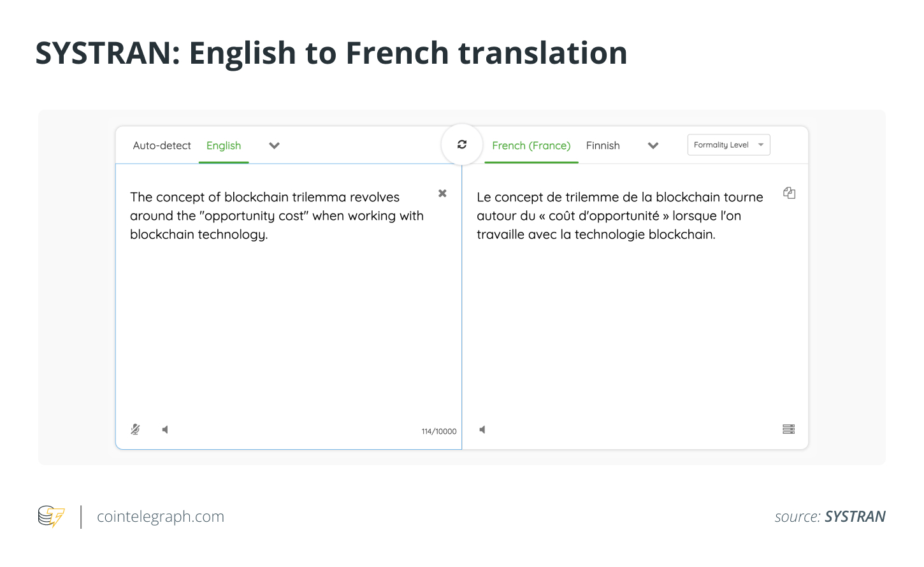Click the 114/10000 character counter

point(439,431)
